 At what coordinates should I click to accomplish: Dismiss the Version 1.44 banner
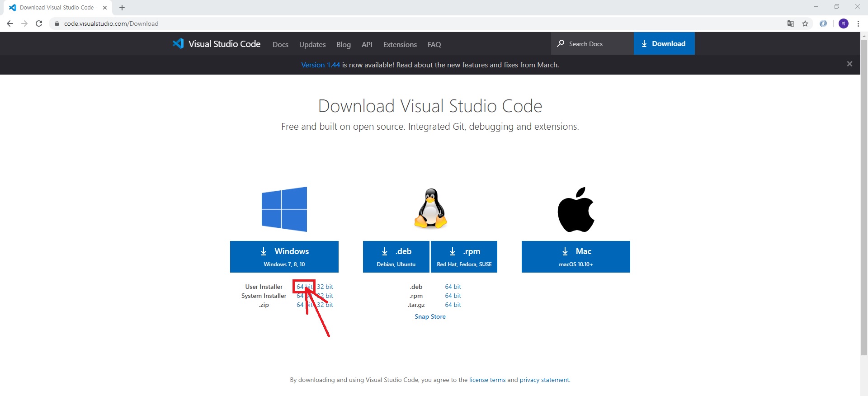849,64
